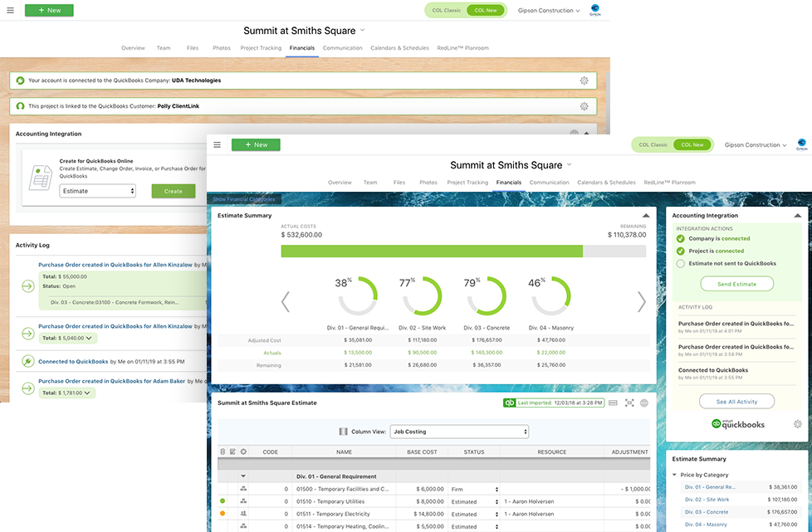
Task: Click Show Financial Categories button
Action: point(244,198)
